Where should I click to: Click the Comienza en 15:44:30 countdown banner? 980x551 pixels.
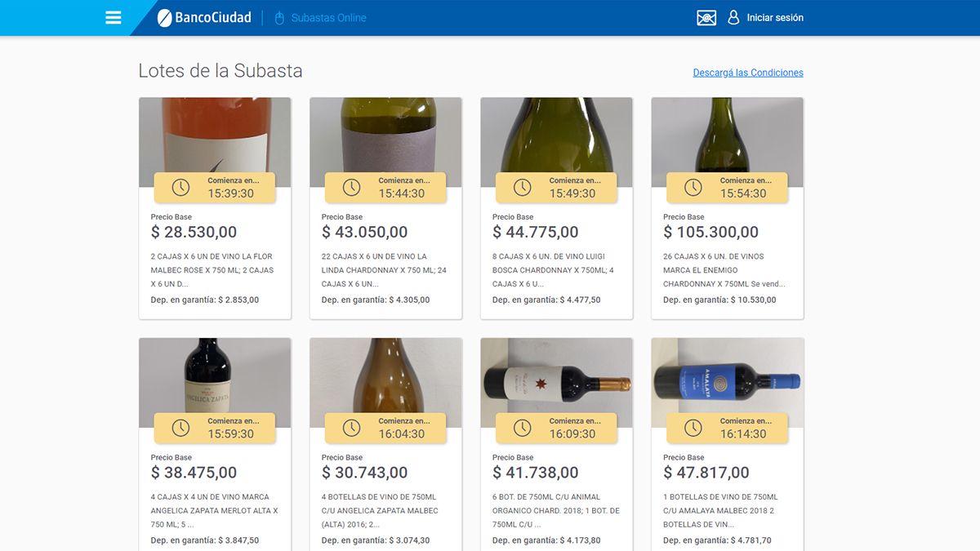385,186
